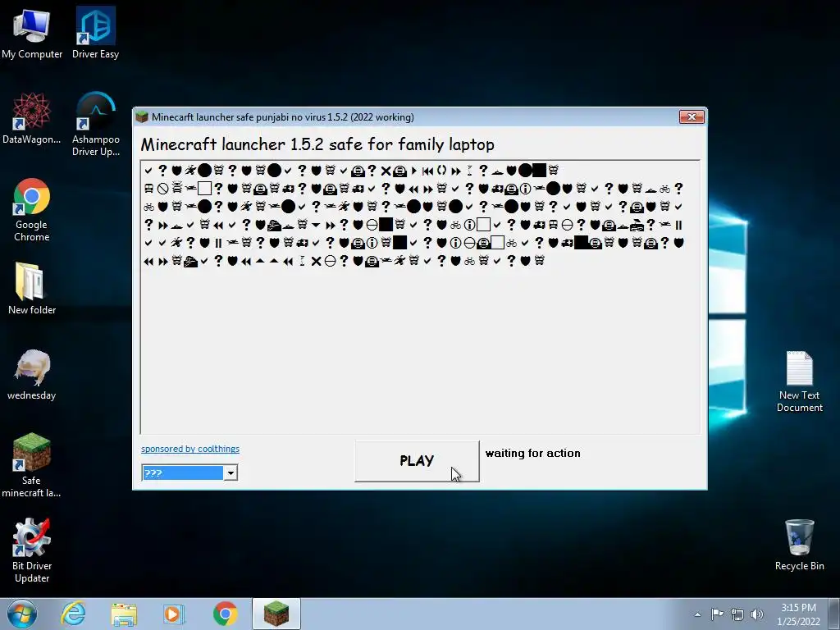Open the New folder desktop icon
This screenshot has width=840, height=630.
coord(32,288)
